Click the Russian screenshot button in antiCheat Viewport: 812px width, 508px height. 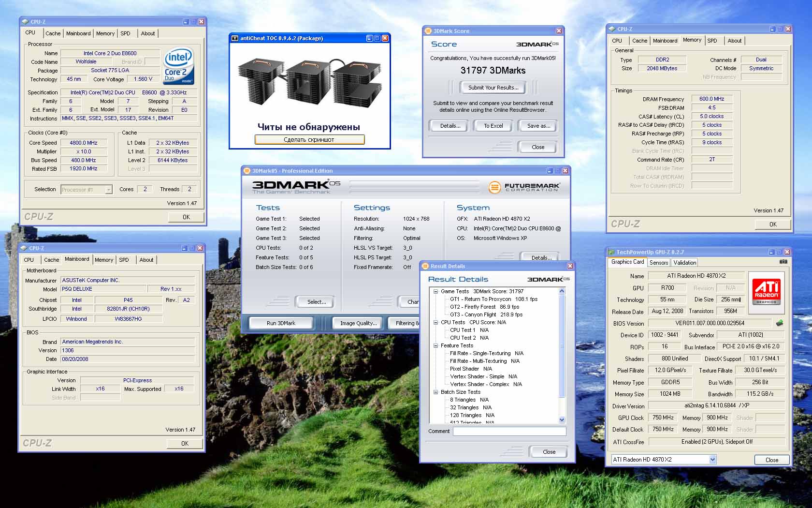pyautogui.click(x=309, y=140)
